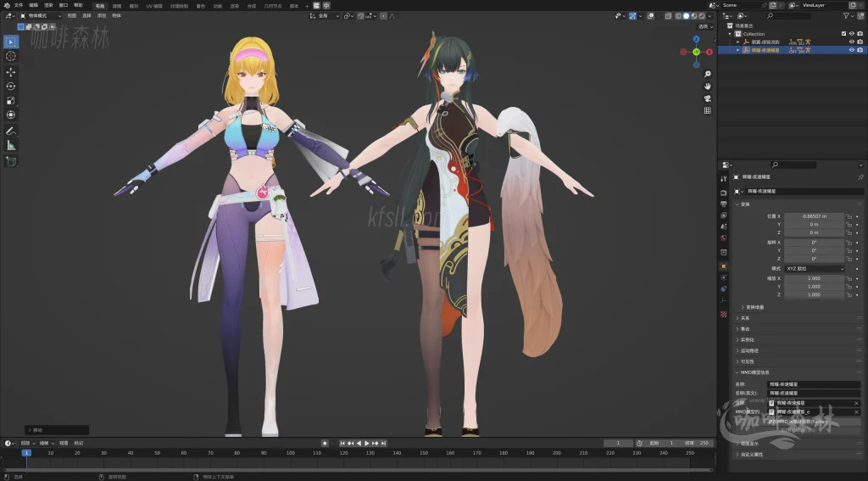Click the add workspace plus button
The image size is (868, 481).
307,6
